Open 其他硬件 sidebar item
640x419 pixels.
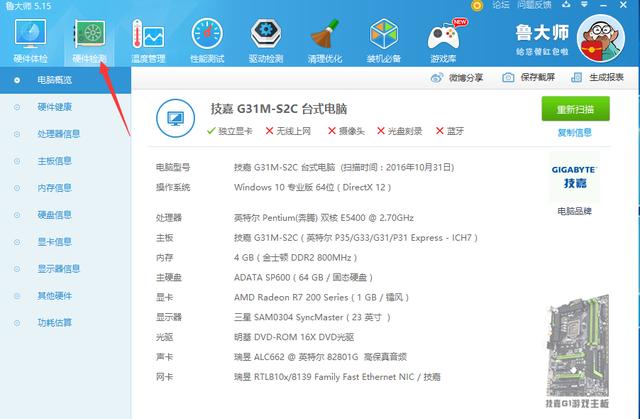pyautogui.click(x=55, y=295)
